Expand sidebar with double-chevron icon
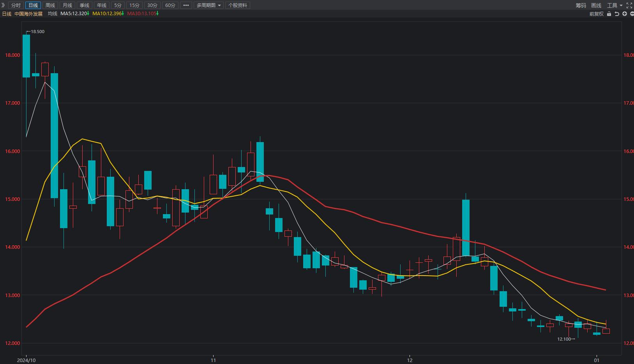Screen dimensions: 634x364 click(4, 5)
